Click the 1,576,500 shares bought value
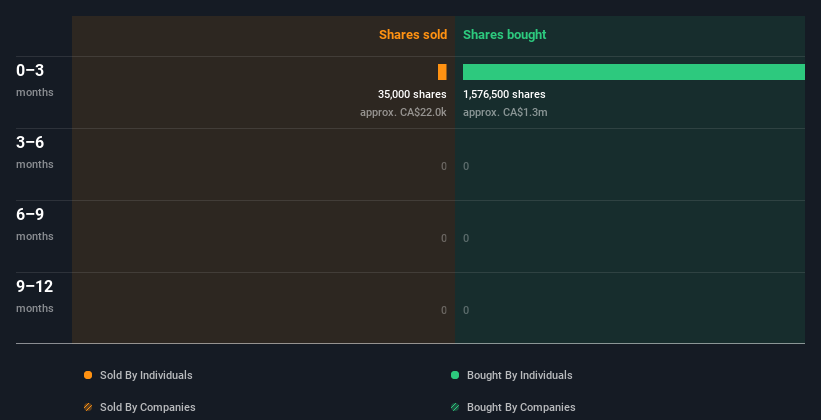Screen dimensions: 821x420 [504, 94]
